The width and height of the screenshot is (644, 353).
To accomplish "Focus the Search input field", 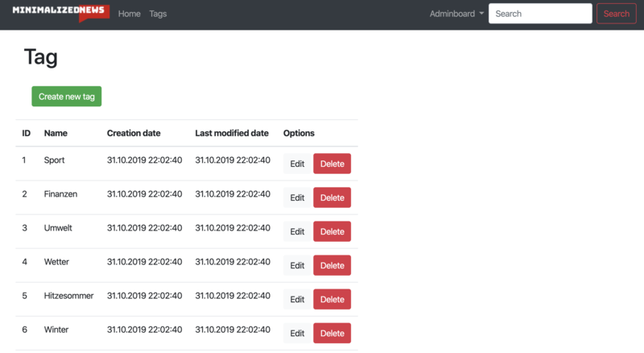I will (x=540, y=14).
